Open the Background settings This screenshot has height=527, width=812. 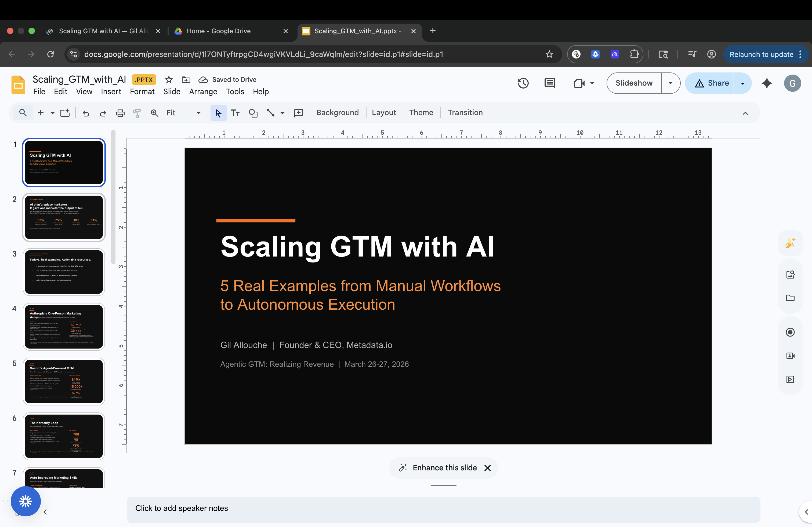[x=338, y=112]
